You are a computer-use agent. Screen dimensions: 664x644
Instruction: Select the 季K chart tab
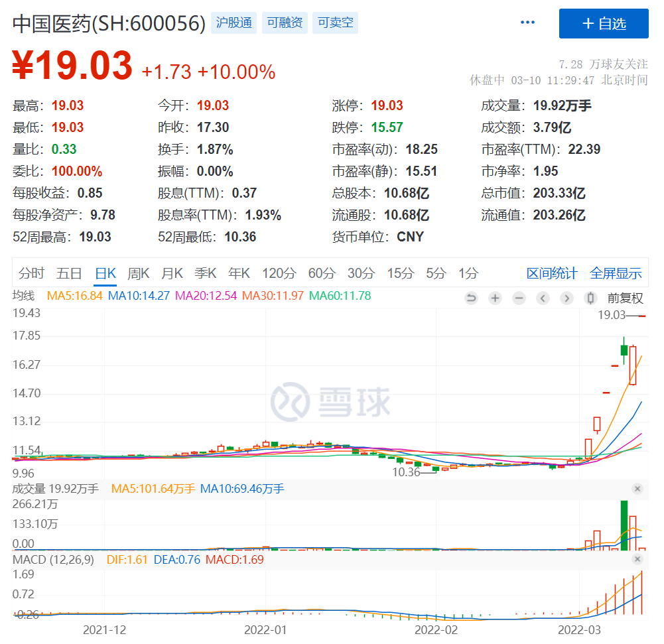pyautogui.click(x=206, y=273)
